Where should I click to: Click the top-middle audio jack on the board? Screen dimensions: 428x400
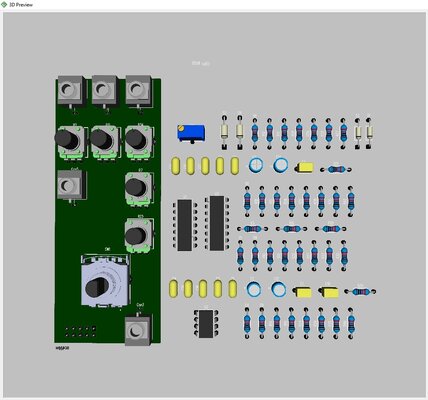click(x=104, y=91)
